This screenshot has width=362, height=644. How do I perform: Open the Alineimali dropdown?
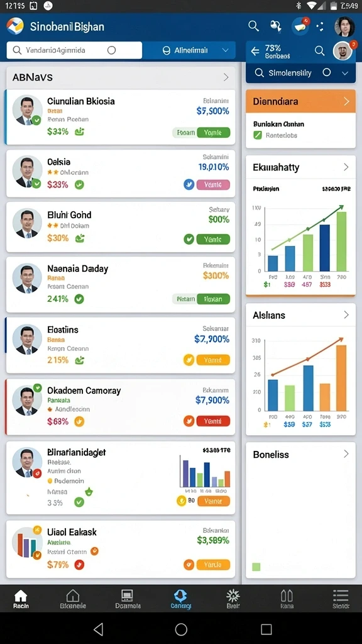[189, 50]
